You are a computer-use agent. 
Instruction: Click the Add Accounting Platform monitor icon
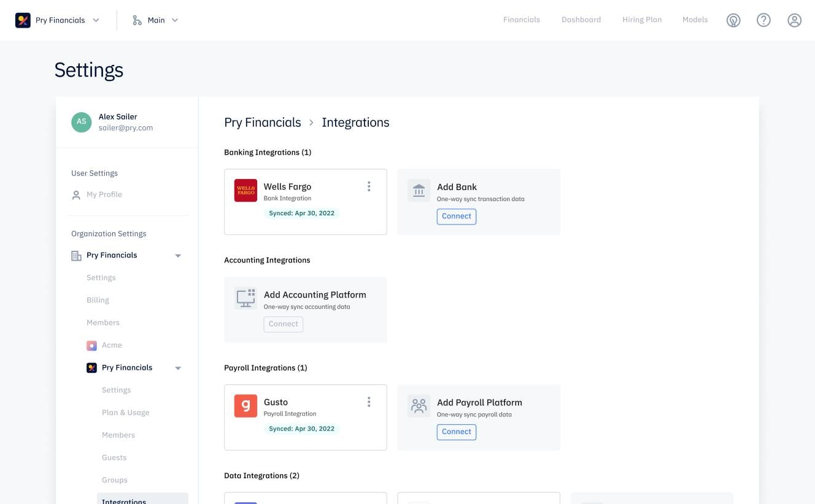[x=245, y=298]
